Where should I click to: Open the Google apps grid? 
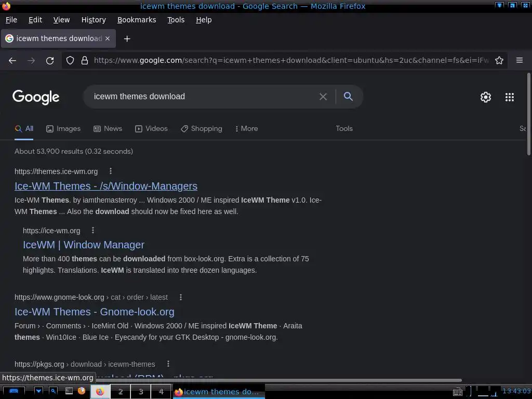[x=510, y=97]
